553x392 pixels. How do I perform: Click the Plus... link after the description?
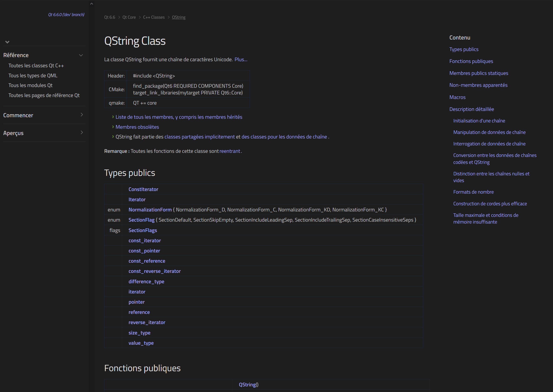241,60
